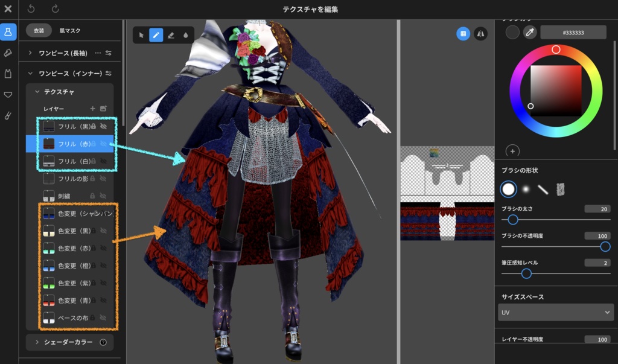618x364 pixels.
Task: Select the 色変更 (シャンパン) layer
Action: click(x=70, y=213)
